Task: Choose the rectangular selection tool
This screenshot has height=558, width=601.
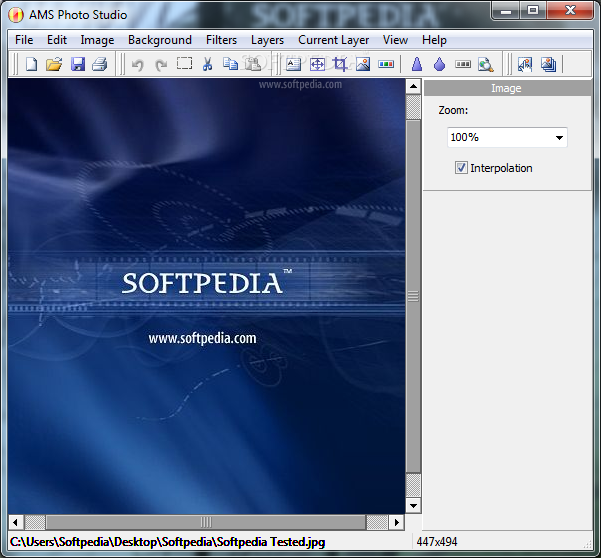Action: pos(184,64)
